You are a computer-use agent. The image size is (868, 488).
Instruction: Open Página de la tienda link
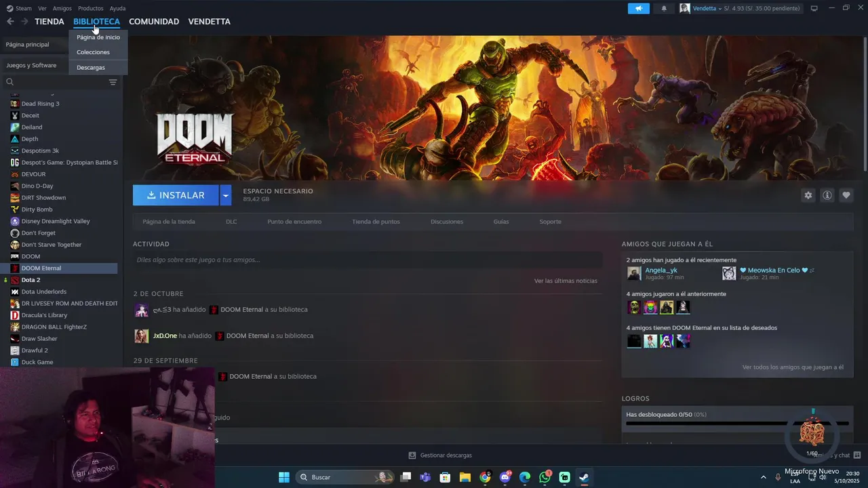tap(169, 222)
